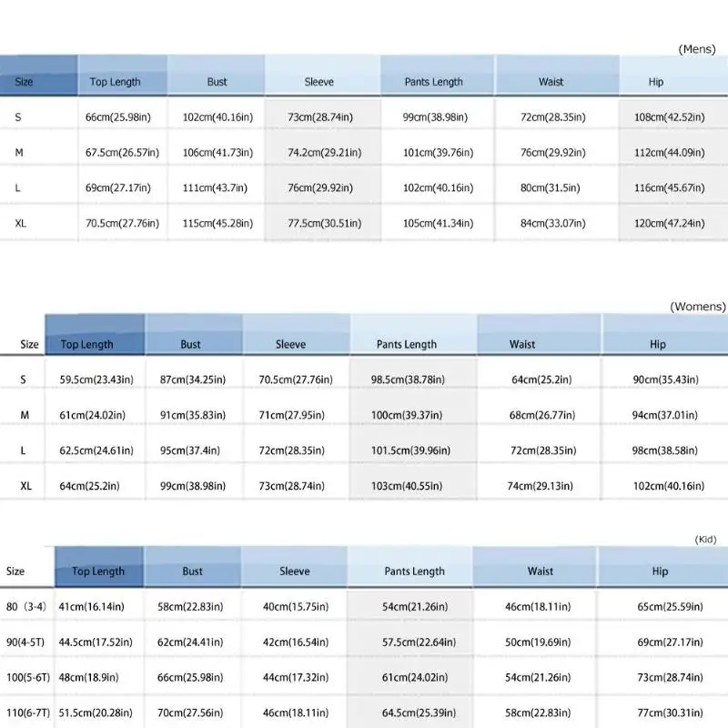Select Kid size 100 sleeve "44cm(17.32in)"
Screen dimensions: 728x728
tap(295, 677)
